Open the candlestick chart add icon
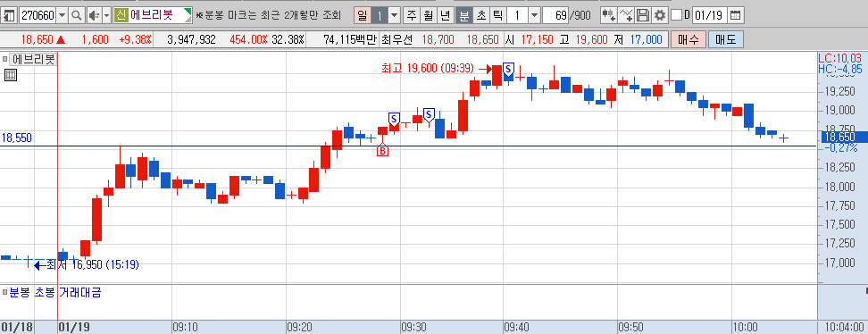This screenshot has width=868, height=334. [x=608, y=15]
